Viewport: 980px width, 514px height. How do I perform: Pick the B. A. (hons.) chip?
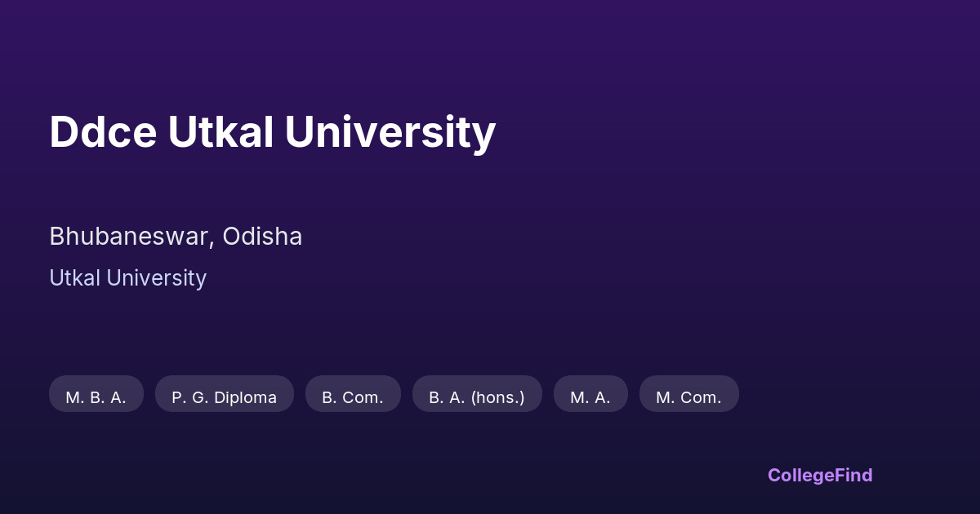477,397
